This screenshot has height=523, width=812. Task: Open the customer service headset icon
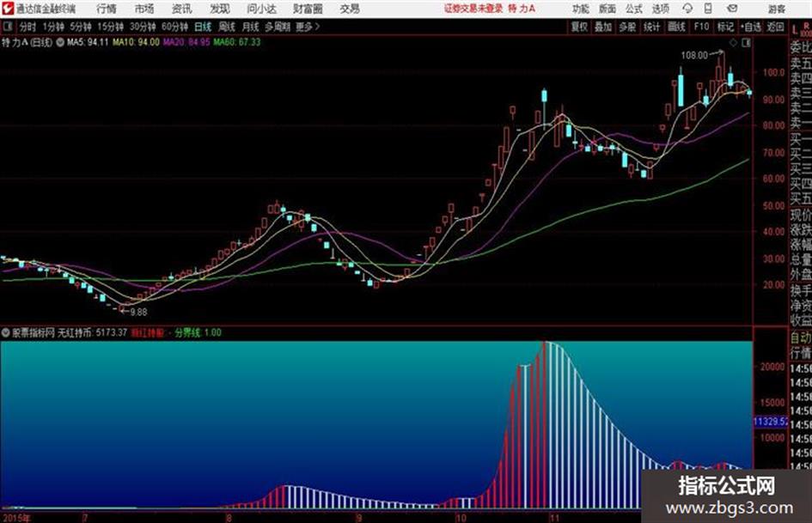click(x=687, y=9)
